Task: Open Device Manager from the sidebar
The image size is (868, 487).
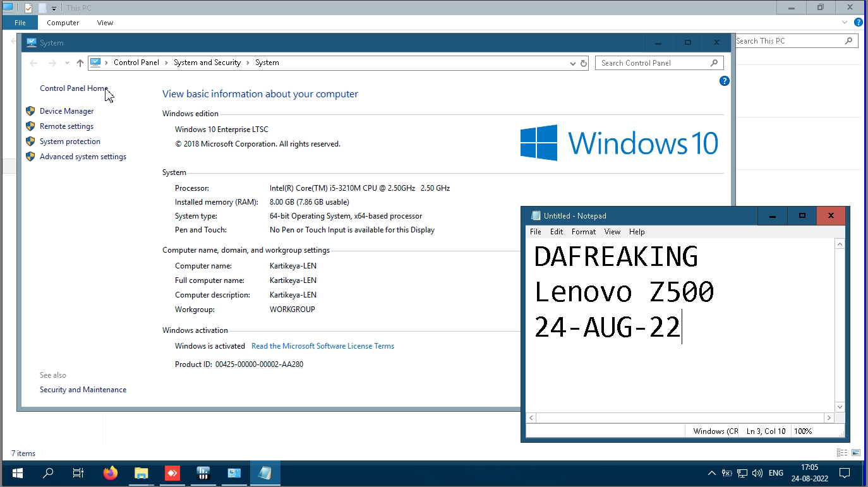Action: [x=66, y=111]
